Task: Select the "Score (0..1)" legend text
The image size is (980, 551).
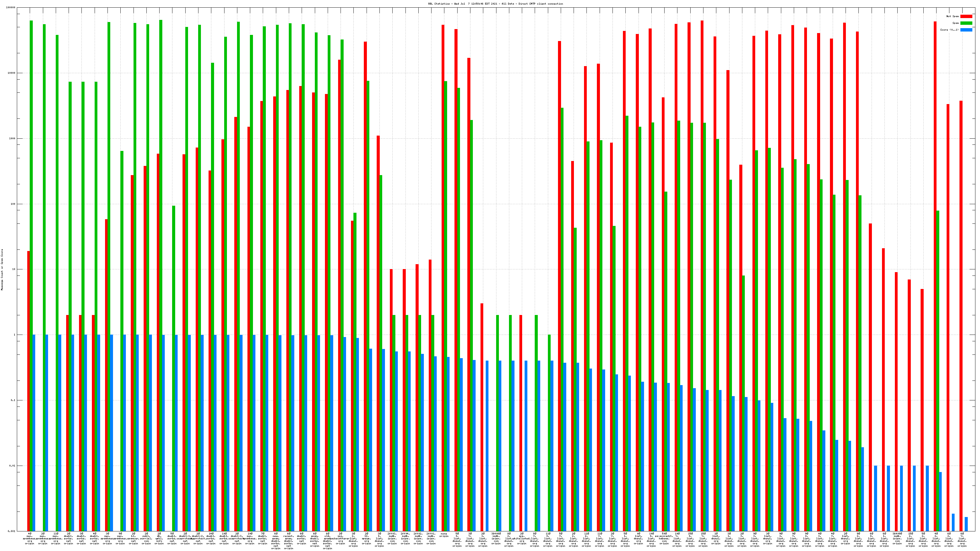Action: pyautogui.click(x=949, y=30)
